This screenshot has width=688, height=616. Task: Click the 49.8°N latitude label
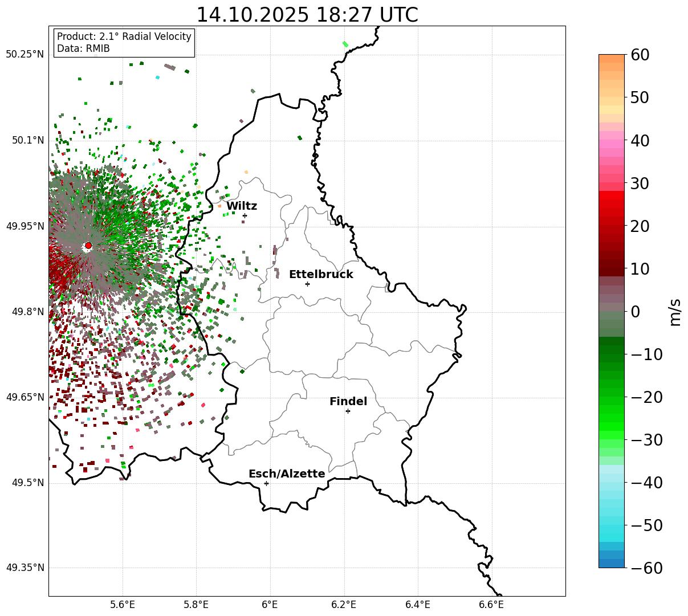pos(27,312)
